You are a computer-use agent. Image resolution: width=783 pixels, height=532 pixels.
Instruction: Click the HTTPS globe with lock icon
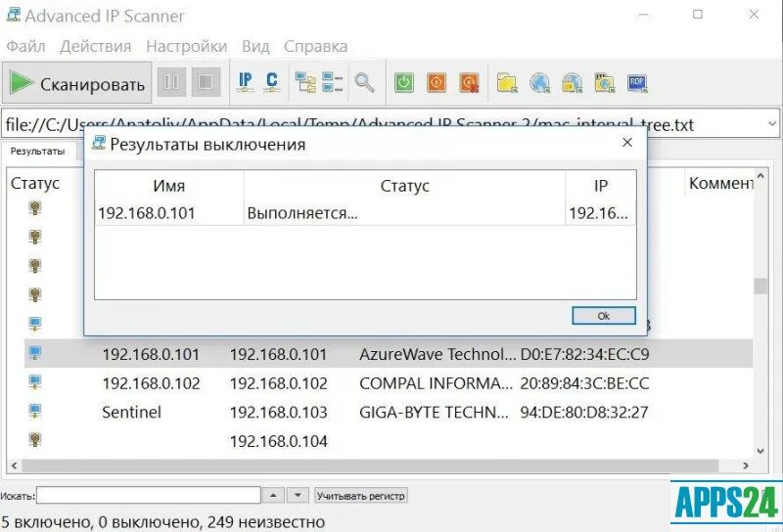(572, 83)
